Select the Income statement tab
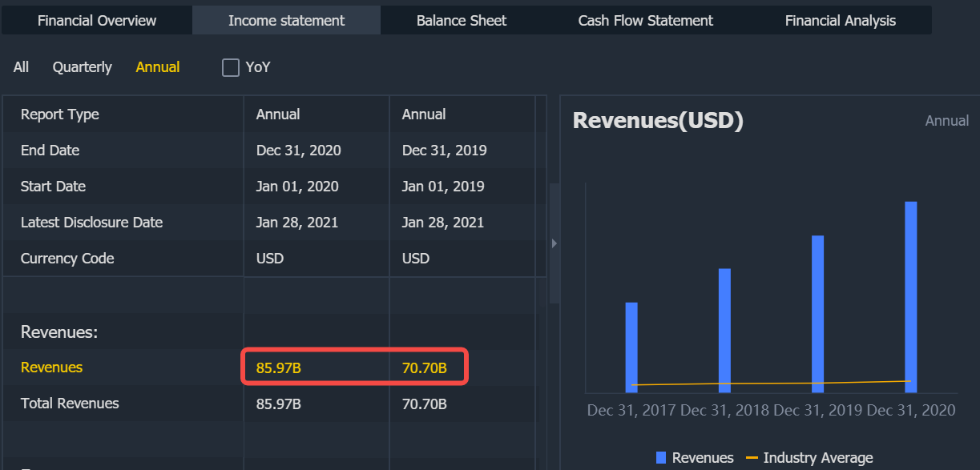Screen dimensions: 980x470 (286, 21)
